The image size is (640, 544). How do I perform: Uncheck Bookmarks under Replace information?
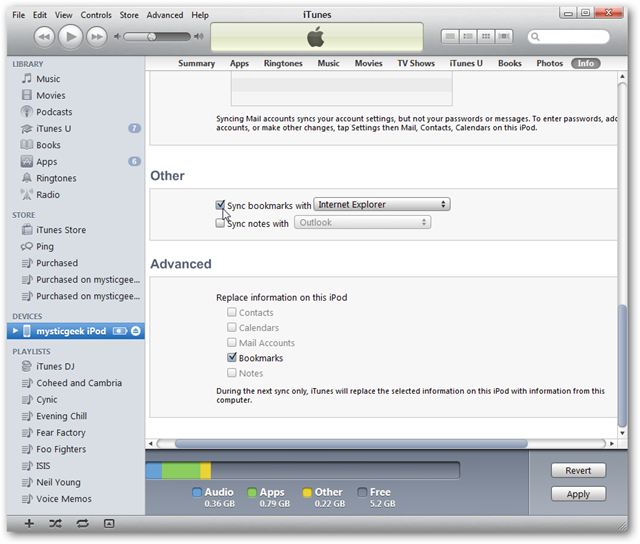(x=231, y=357)
